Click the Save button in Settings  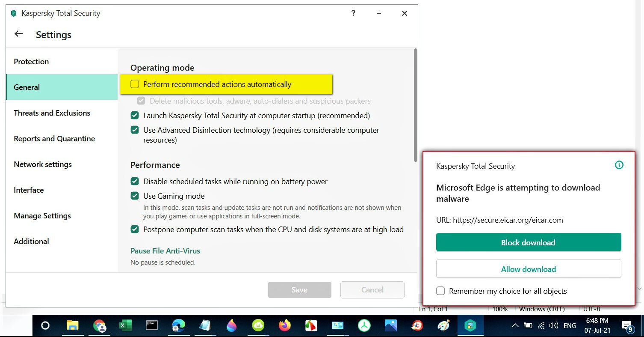[x=300, y=290]
